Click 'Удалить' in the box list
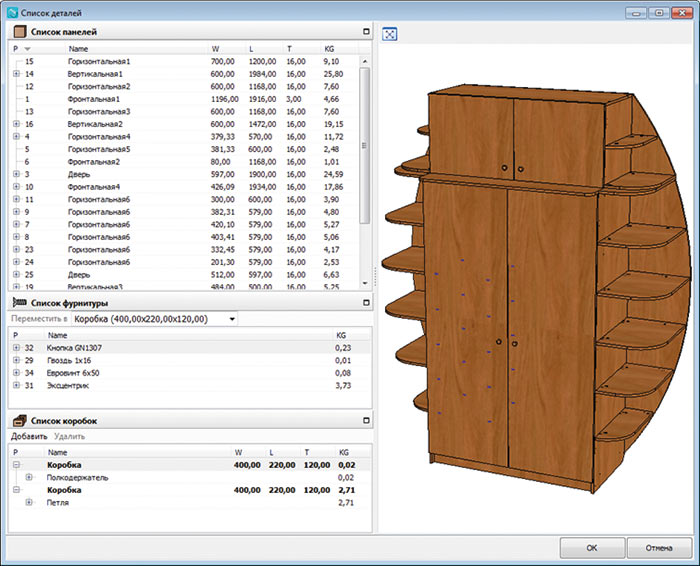 pos(69,436)
